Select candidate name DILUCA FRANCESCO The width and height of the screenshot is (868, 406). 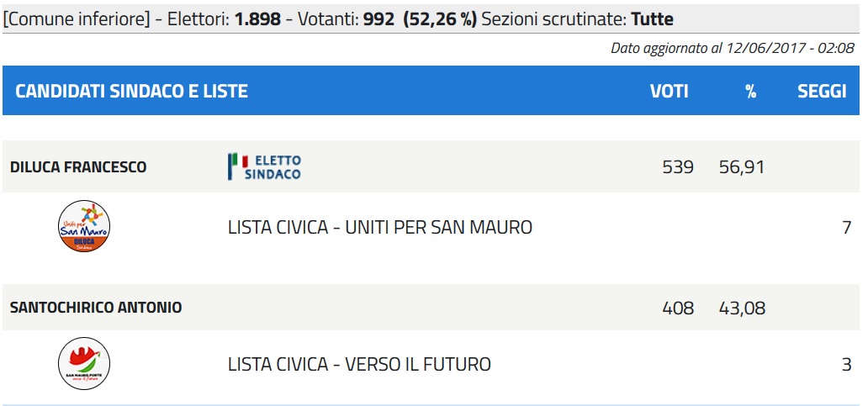78,167
